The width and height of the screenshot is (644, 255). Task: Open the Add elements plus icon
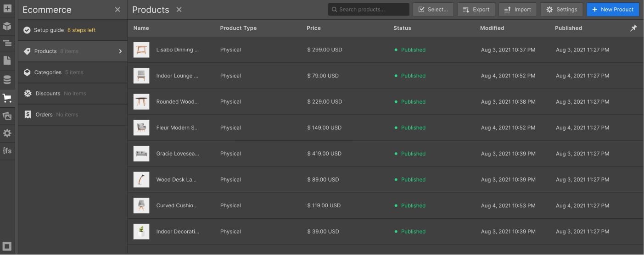(7, 8)
